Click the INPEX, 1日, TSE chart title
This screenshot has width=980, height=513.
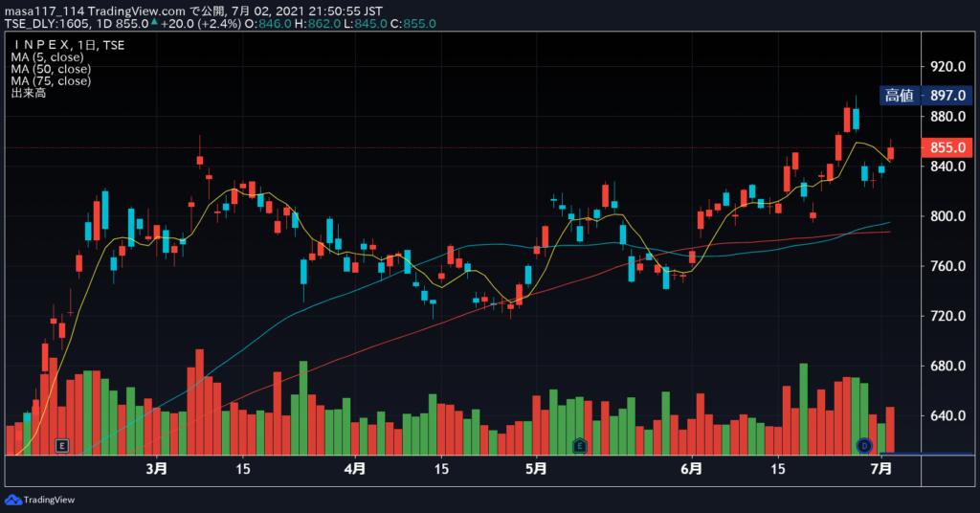pyautogui.click(x=68, y=45)
